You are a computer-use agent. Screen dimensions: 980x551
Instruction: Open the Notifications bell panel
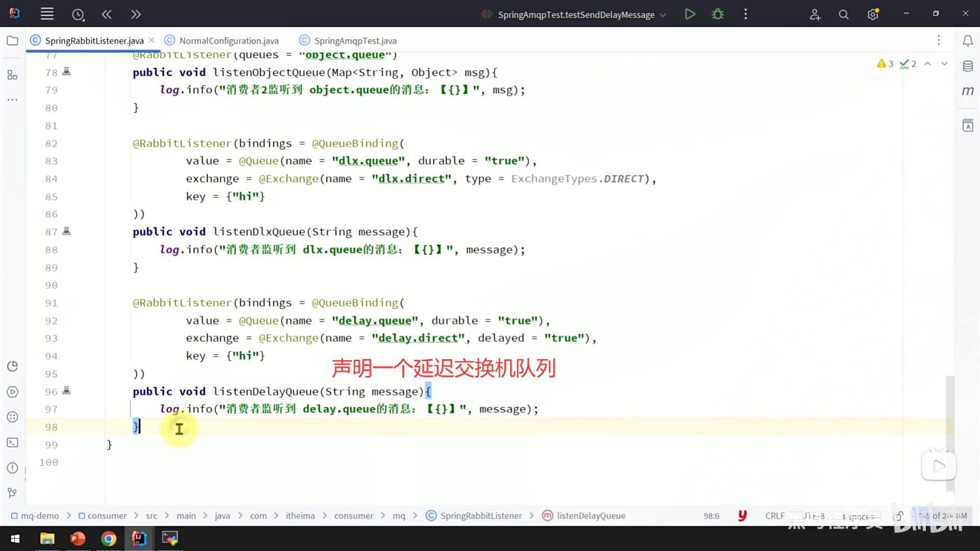968,41
